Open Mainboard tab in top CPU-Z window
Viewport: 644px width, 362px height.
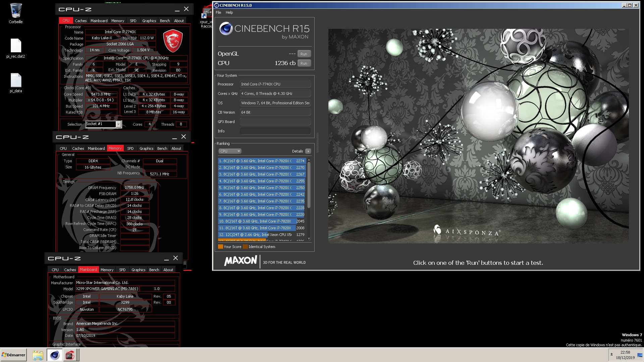[99, 21]
